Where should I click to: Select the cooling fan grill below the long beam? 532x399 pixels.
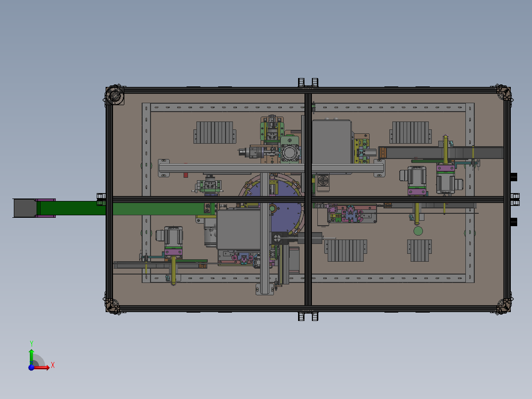[323, 180]
